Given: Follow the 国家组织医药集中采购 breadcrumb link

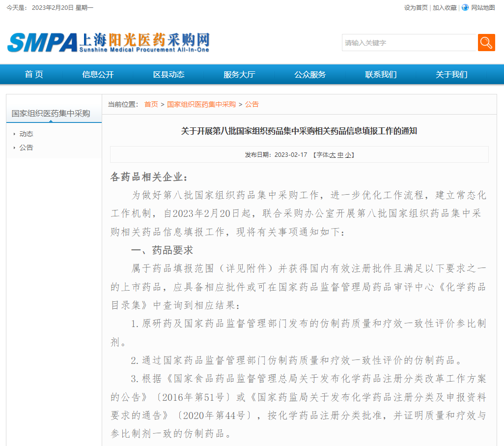Looking at the screenshot, I should click(201, 104).
